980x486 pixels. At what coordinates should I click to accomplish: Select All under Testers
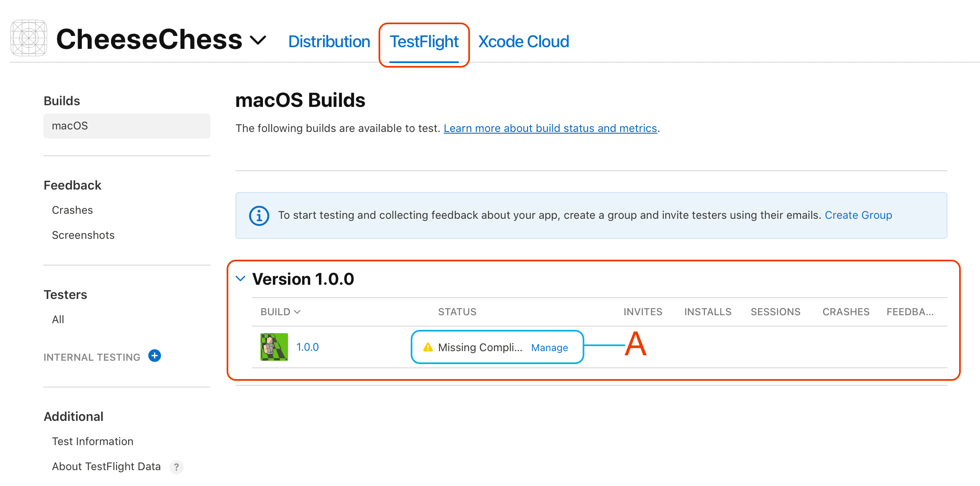[x=58, y=319]
